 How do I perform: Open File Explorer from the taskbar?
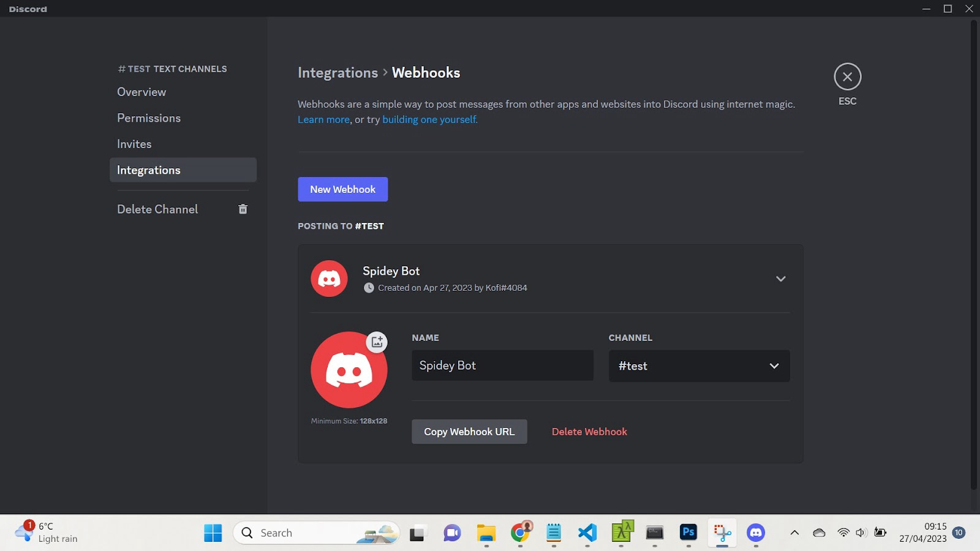(486, 533)
